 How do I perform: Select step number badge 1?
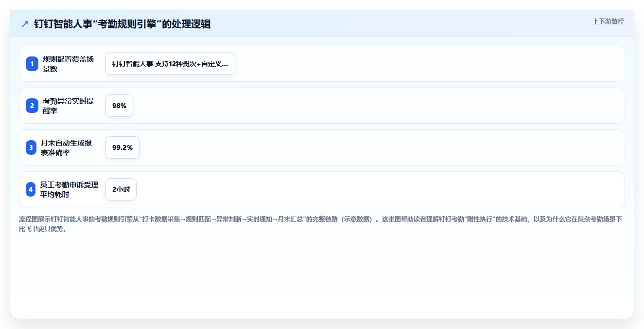point(32,64)
